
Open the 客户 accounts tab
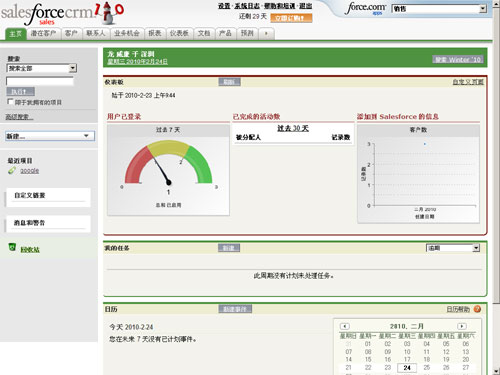[x=71, y=34]
